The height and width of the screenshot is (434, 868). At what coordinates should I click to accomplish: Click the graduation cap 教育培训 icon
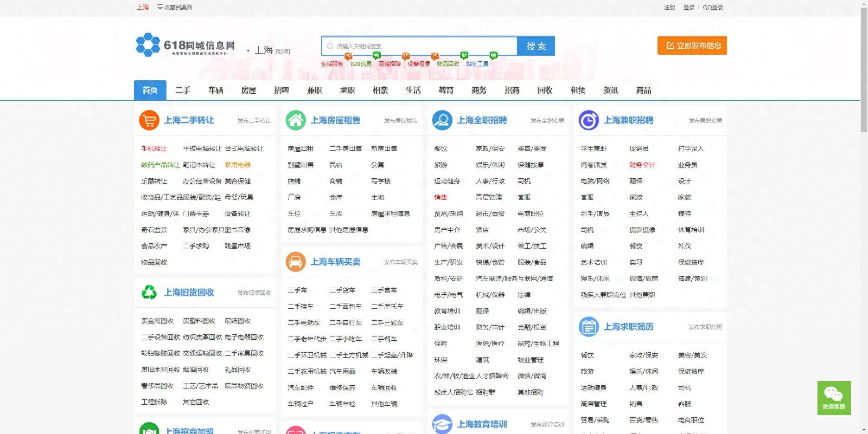click(x=442, y=424)
